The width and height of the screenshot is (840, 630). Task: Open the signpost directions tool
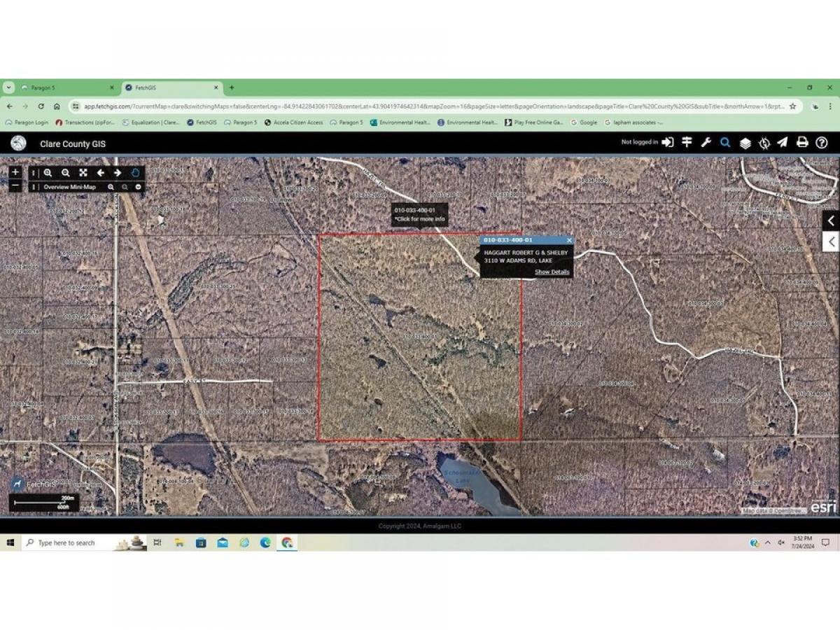coord(687,143)
